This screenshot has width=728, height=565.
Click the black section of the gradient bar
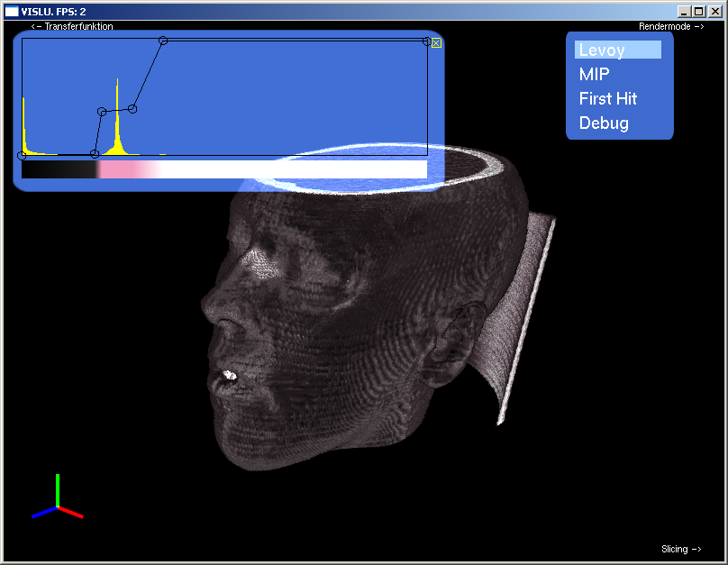54,169
